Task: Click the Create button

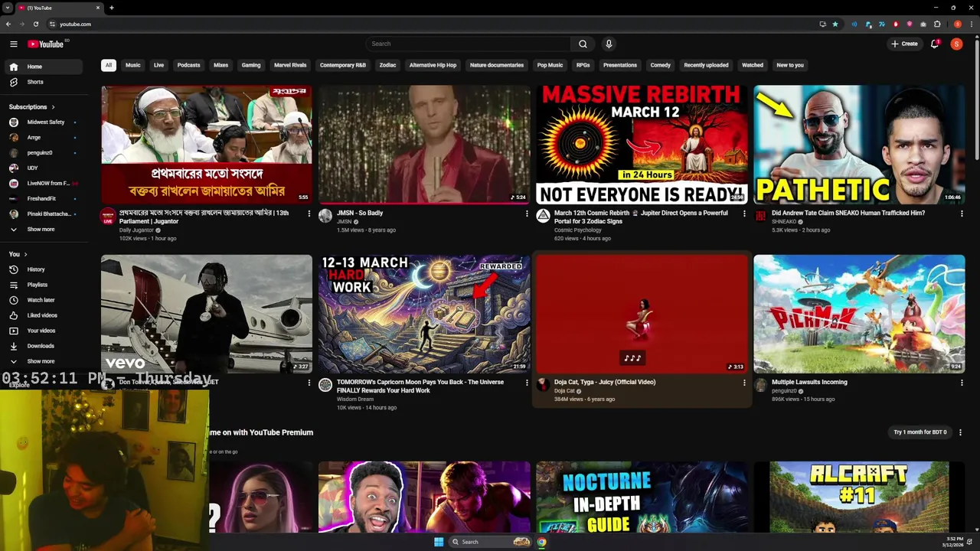Action: 904,44
